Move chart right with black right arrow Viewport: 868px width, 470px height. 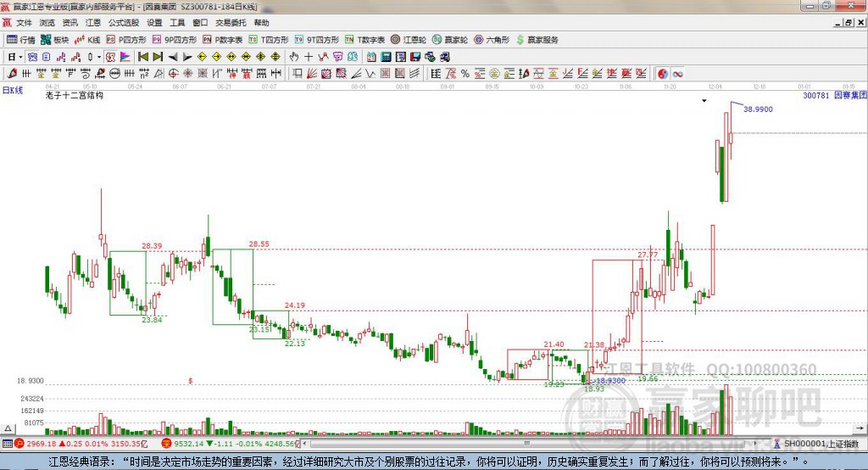pos(187,57)
